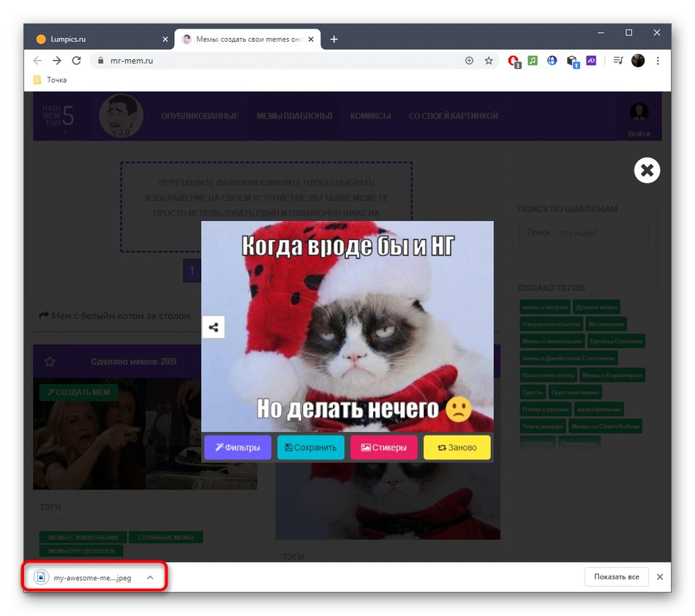The width and height of the screenshot is (695, 616).
Task: Save the meme with Сохранить
Action: coord(310,447)
